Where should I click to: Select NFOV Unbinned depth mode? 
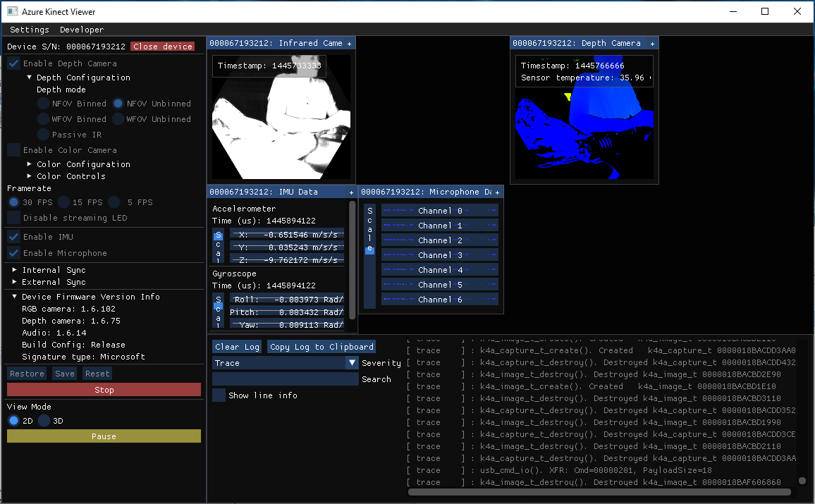[118, 104]
